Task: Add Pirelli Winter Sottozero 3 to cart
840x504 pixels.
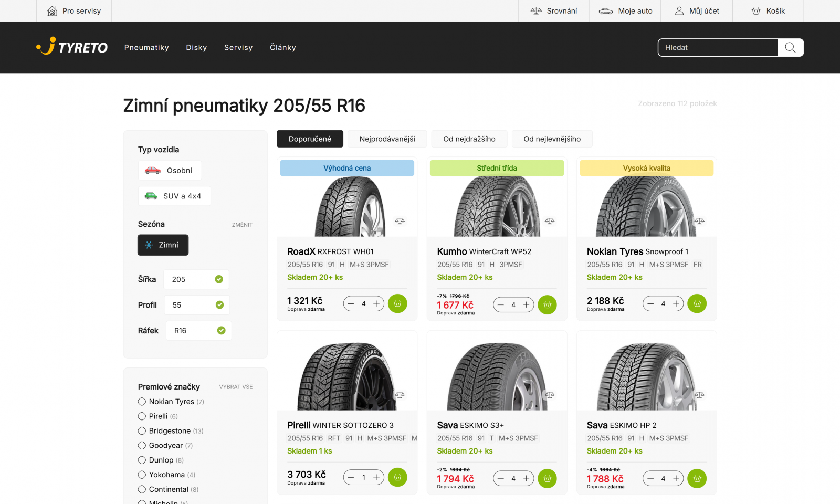Action: coord(397,477)
